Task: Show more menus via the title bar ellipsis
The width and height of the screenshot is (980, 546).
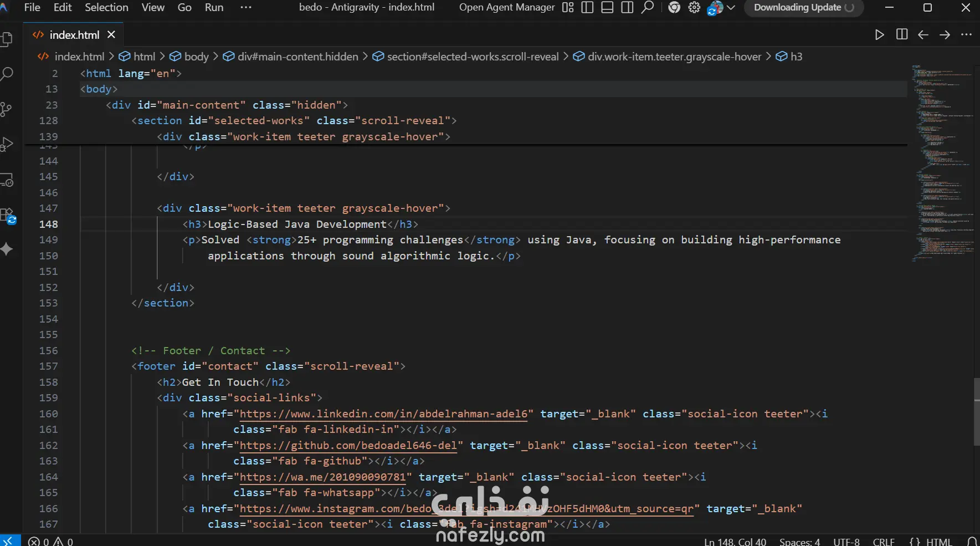Action: tap(246, 7)
